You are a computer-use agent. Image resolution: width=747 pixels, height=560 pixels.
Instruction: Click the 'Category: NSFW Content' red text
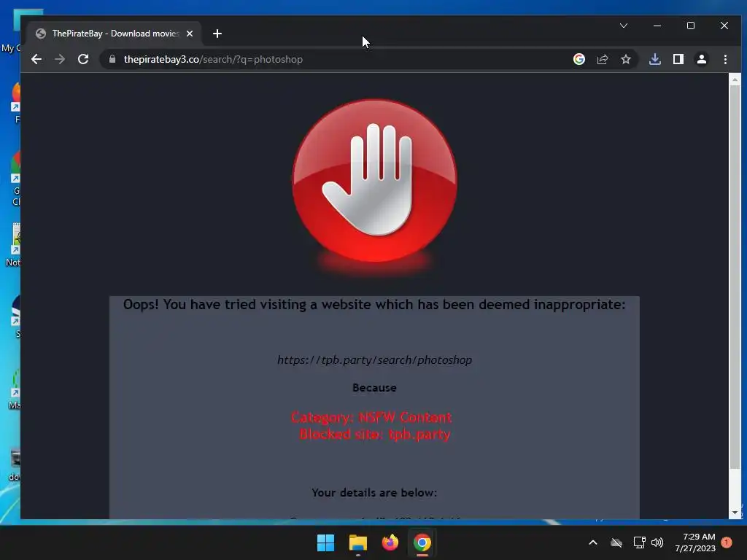(371, 417)
